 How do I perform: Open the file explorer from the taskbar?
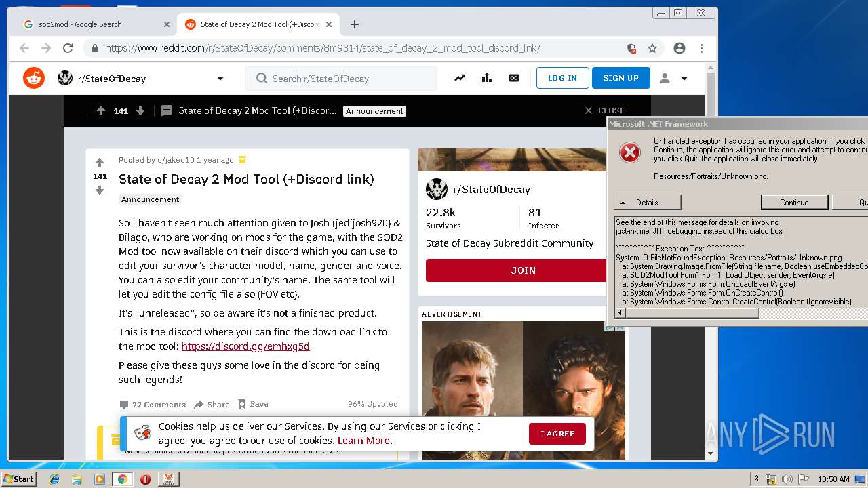[x=77, y=479]
